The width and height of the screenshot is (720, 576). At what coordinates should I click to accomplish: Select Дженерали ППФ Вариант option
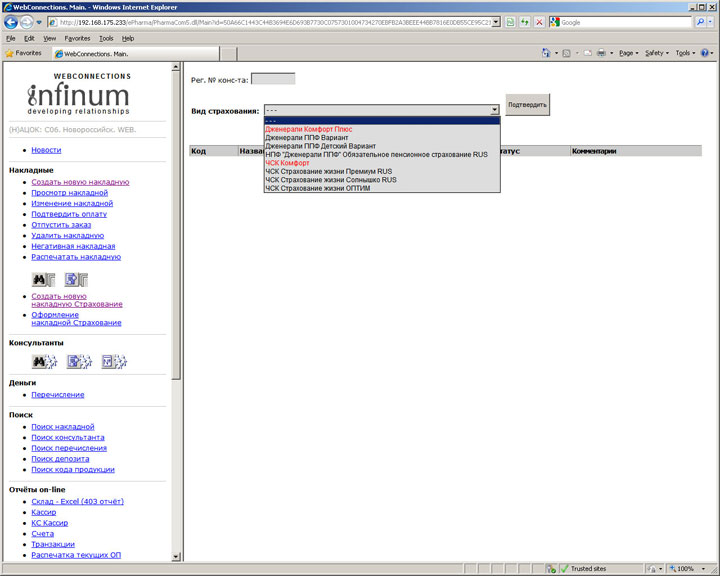(x=382, y=137)
